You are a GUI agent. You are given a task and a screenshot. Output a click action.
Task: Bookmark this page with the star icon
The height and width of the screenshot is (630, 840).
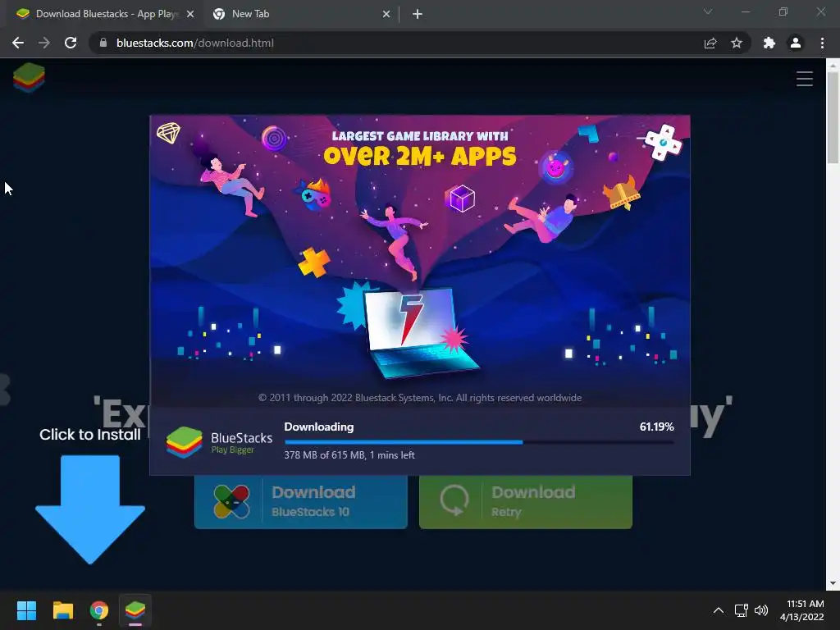click(x=737, y=43)
